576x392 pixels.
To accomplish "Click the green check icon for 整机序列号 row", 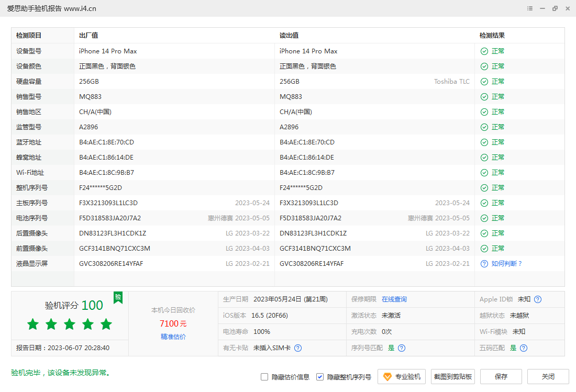I will pos(484,188).
